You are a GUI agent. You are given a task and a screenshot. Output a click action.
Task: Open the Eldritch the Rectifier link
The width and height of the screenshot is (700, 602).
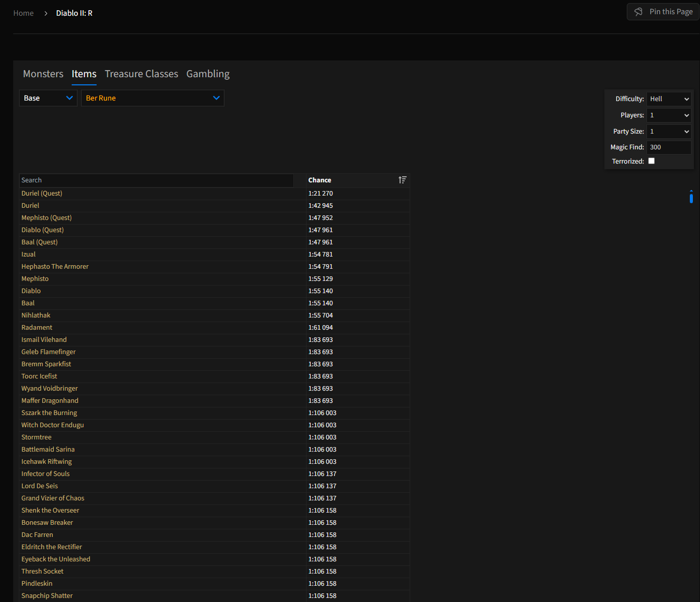[x=51, y=547]
